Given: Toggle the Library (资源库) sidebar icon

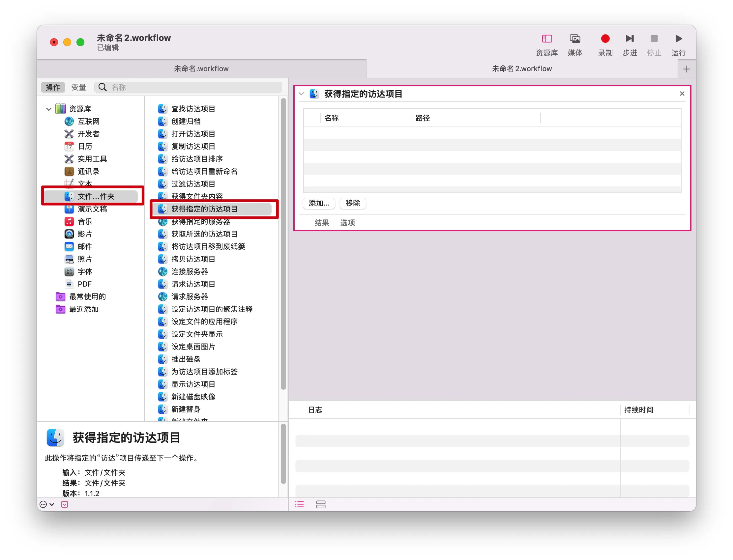Looking at the screenshot, I should click(x=546, y=39).
